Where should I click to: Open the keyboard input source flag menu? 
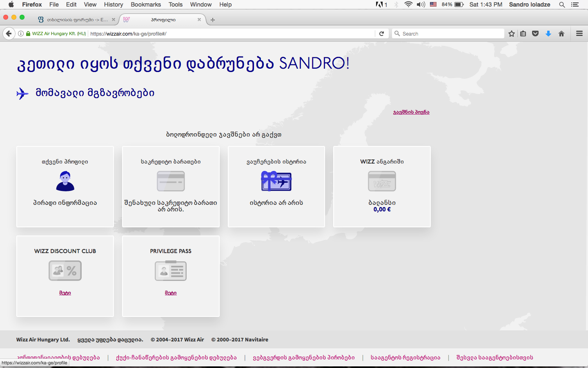pos(433,4)
